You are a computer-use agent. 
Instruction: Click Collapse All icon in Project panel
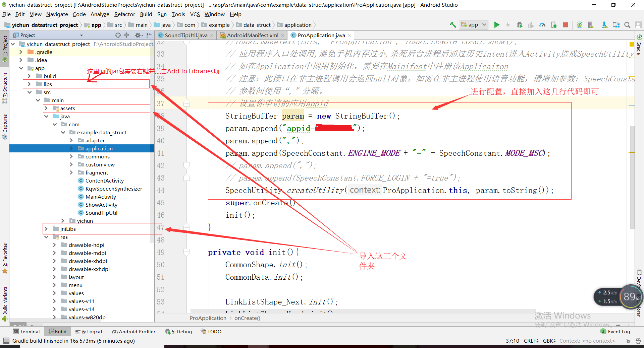pyautogui.click(x=126, y=35)
